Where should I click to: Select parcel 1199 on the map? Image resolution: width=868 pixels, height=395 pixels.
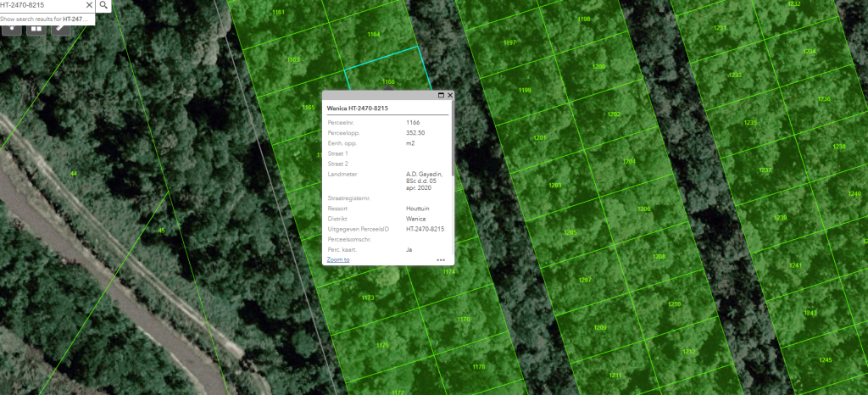click(x=525, y=91)
